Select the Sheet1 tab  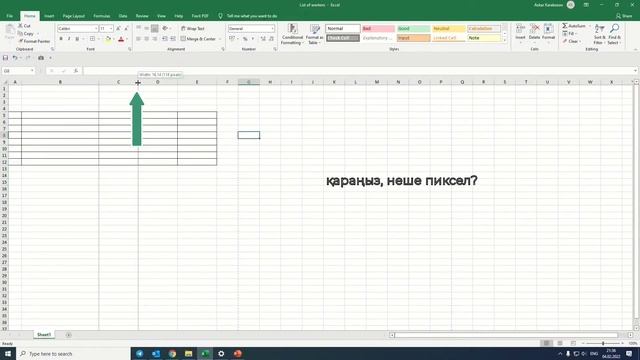(44, 335)
